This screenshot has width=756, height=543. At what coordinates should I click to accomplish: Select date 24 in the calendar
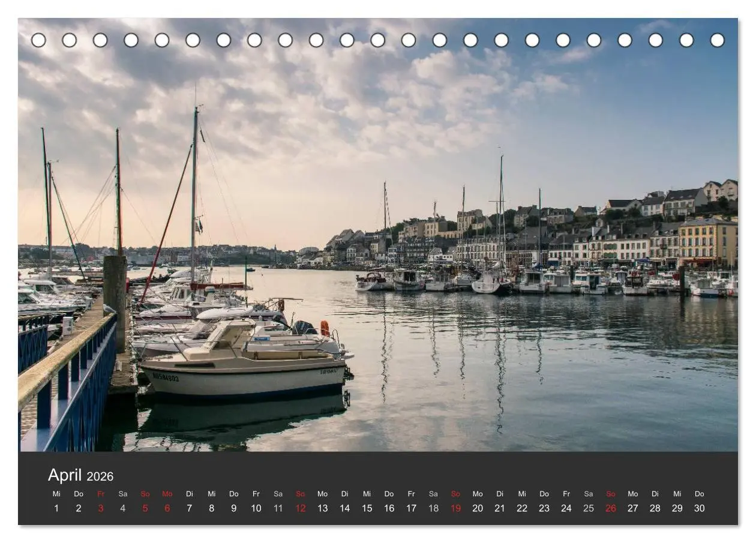pyautogui.click(x=566, y=508)
